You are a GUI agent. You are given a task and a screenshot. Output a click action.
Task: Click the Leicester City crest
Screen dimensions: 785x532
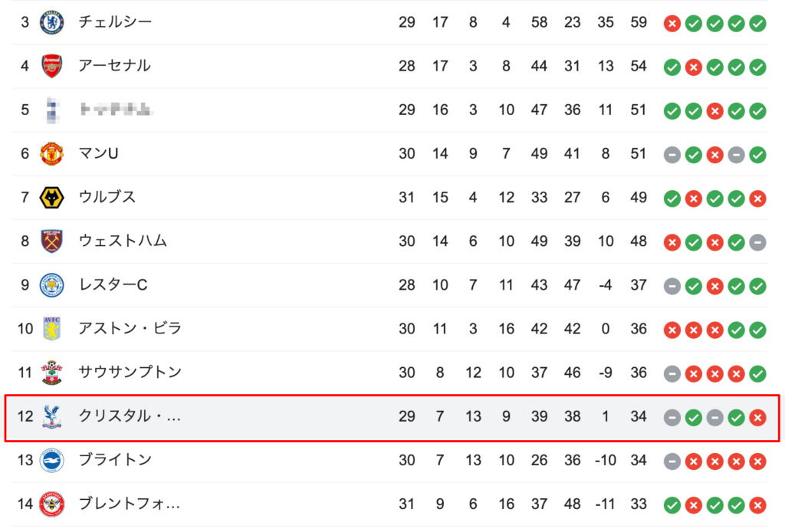coord(51,285)
